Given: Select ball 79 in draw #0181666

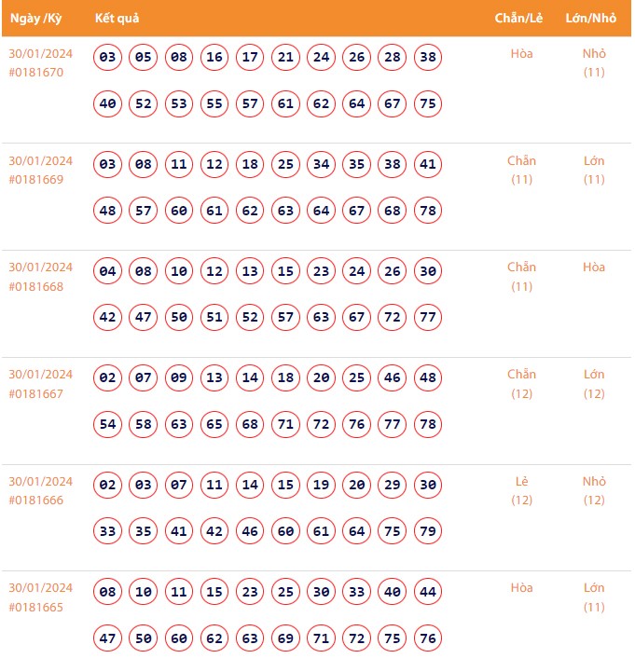Looking at the screenshot, I should tap(428, 531).
